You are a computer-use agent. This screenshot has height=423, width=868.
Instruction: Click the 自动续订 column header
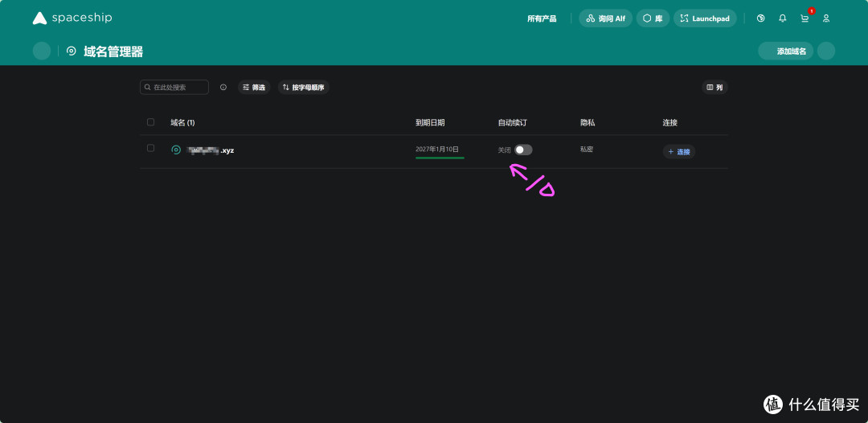[x=512, y=122]
